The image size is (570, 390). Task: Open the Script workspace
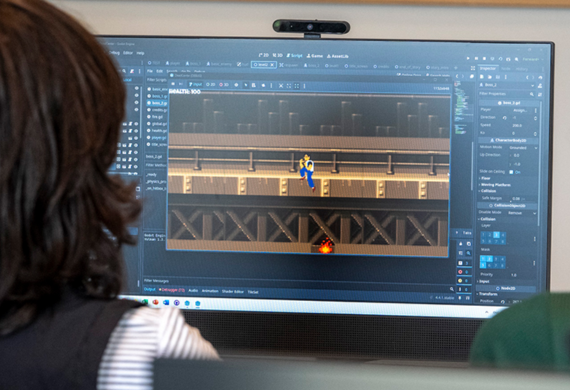295,56
